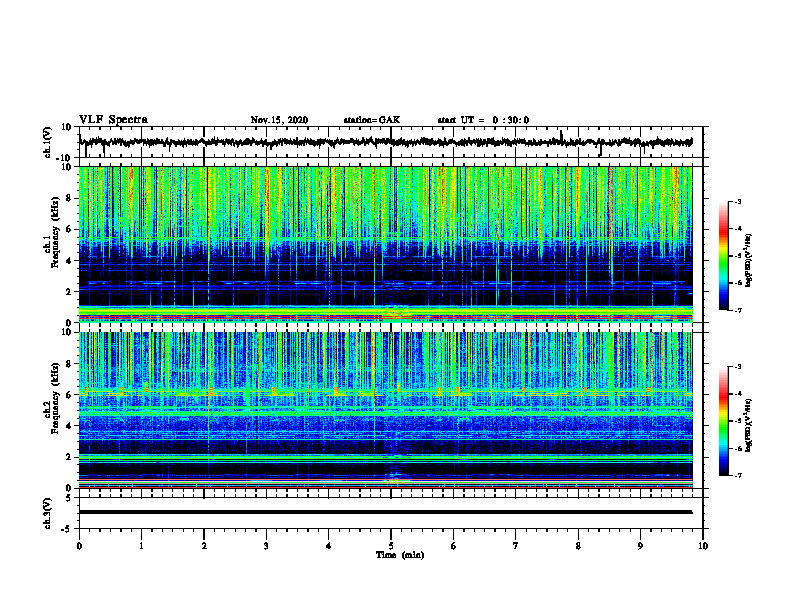Click the time axis tick label "4"
Screen dimensions: 792x612
click(329, 546)
